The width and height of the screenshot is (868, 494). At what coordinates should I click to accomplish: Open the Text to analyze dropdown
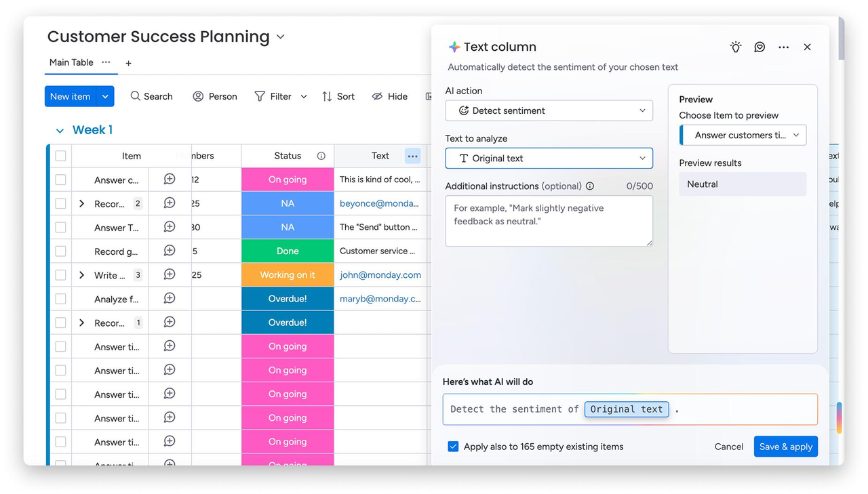549,158
